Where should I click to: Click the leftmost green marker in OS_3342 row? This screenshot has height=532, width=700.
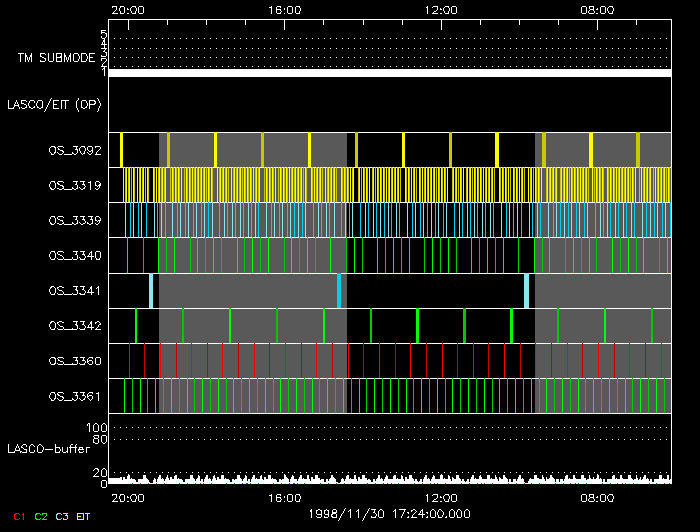coord(137,325)
